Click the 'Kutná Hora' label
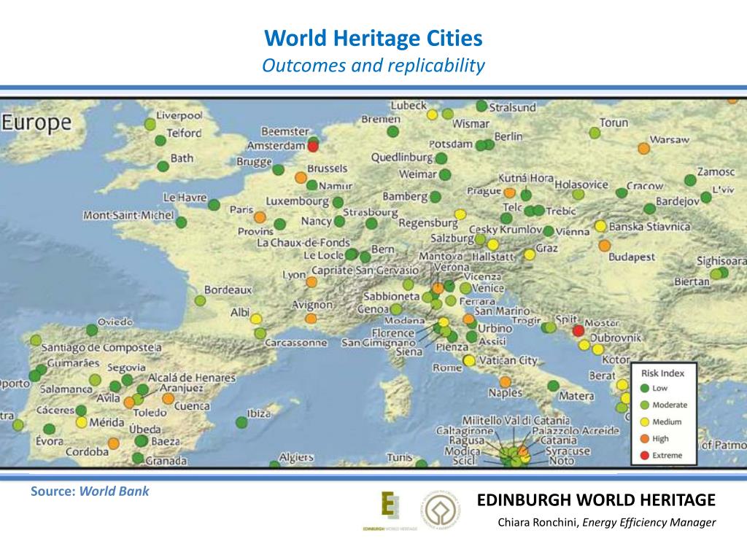 click(x=526, y=178)
